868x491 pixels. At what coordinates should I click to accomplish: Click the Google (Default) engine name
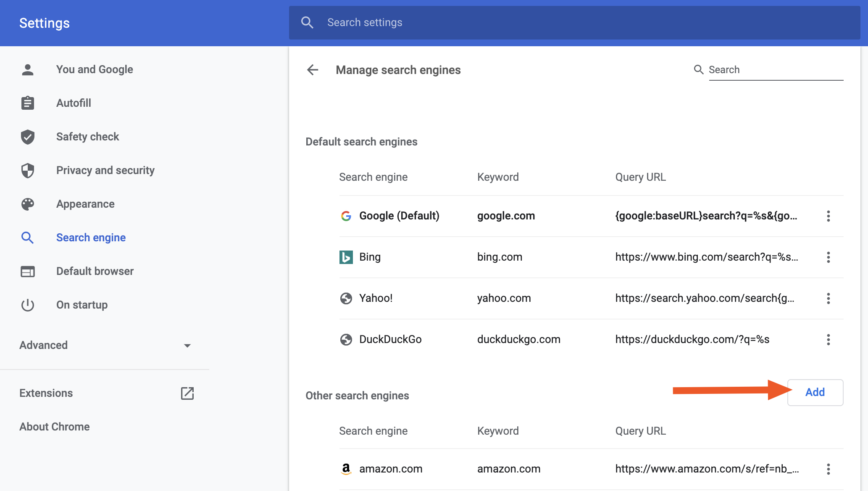[399, 216]
